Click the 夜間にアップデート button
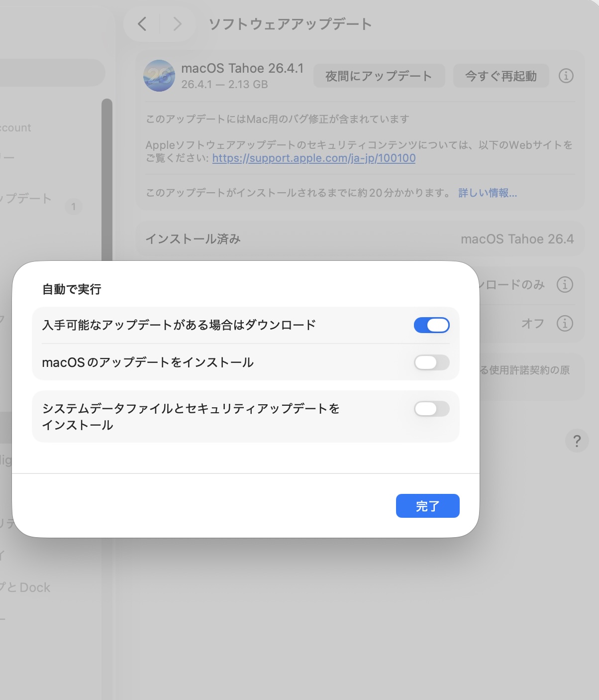Viewport: 599px width, 700px height. point(379,76)
